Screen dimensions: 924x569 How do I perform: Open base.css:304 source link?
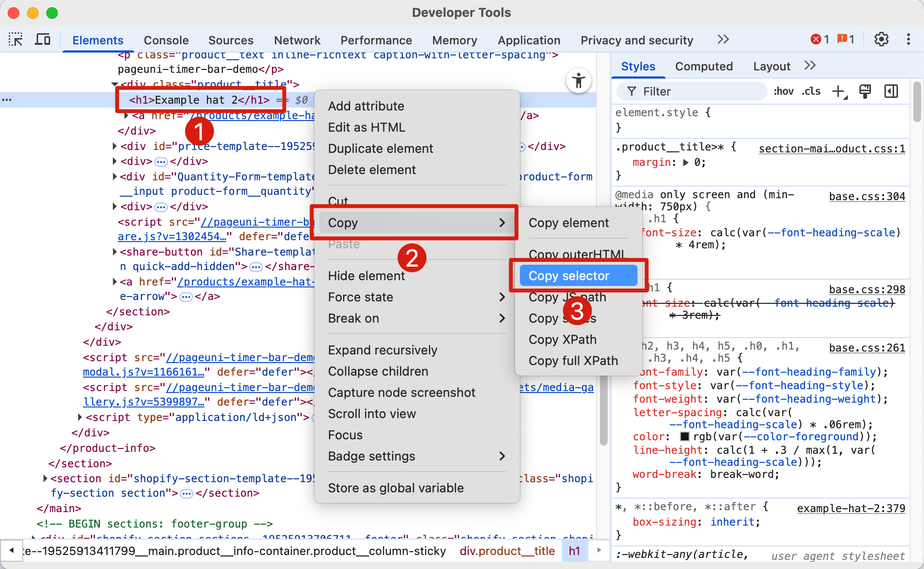[867, 196]
